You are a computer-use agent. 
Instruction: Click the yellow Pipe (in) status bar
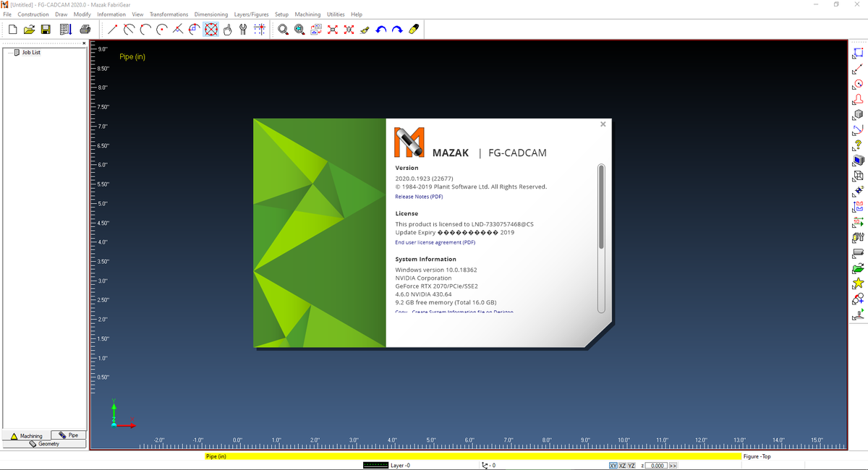pyautogui.click(x=474, y=456)
